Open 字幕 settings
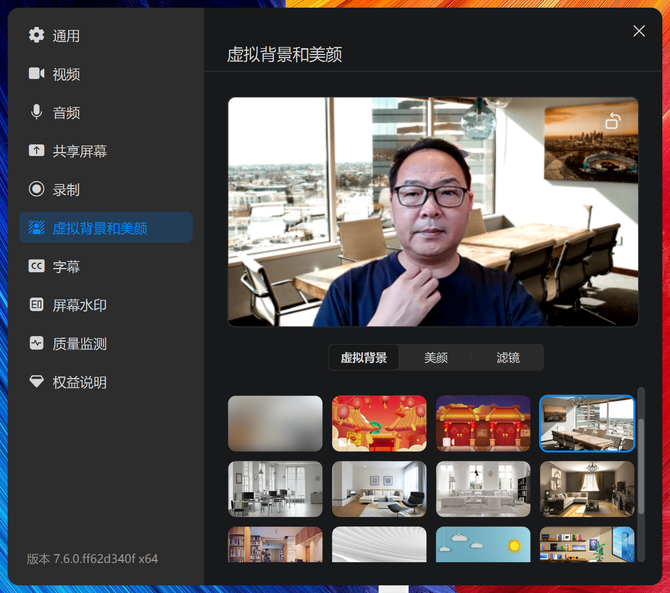This screenshot has width=670, height=593. pos(106,267)
